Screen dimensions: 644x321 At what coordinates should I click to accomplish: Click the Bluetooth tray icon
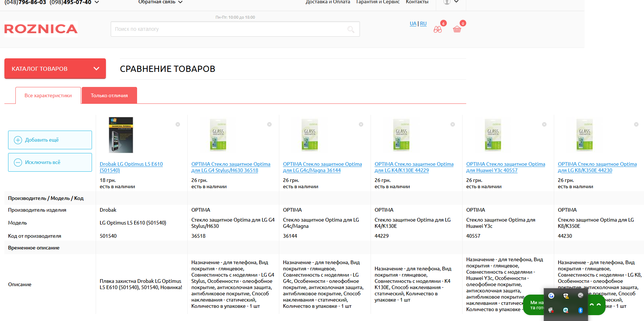point(581,310)
